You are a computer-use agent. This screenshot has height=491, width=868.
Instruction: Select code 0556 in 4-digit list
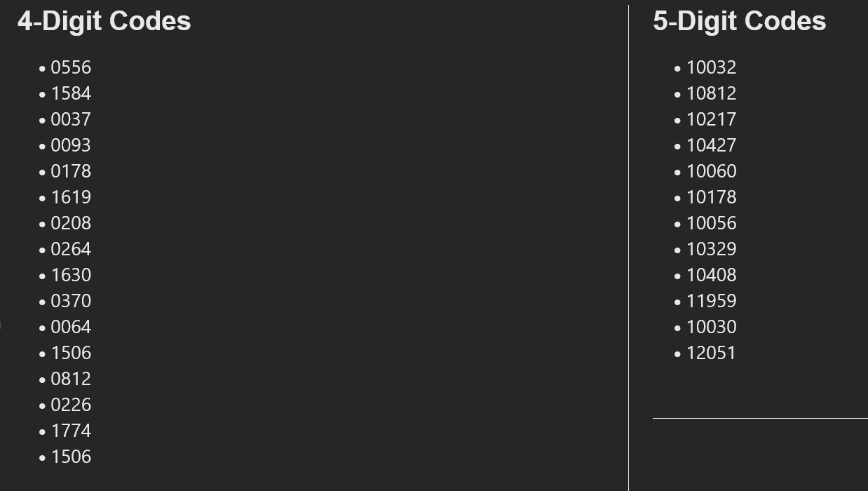71,67
